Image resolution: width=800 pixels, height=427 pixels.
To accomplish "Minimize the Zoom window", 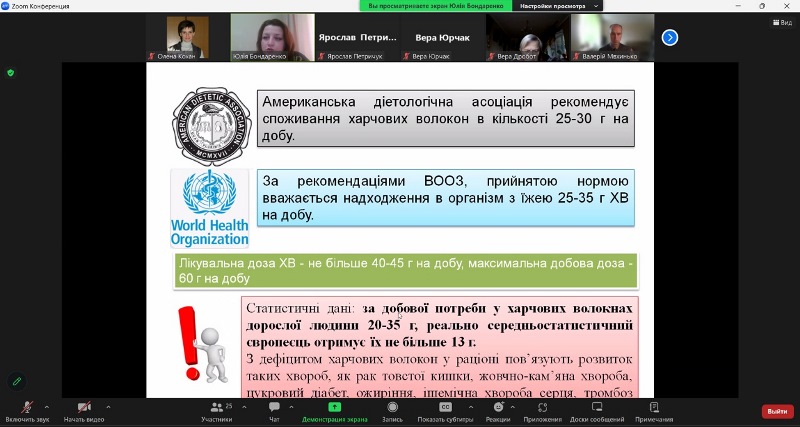I will coord(739,6).
